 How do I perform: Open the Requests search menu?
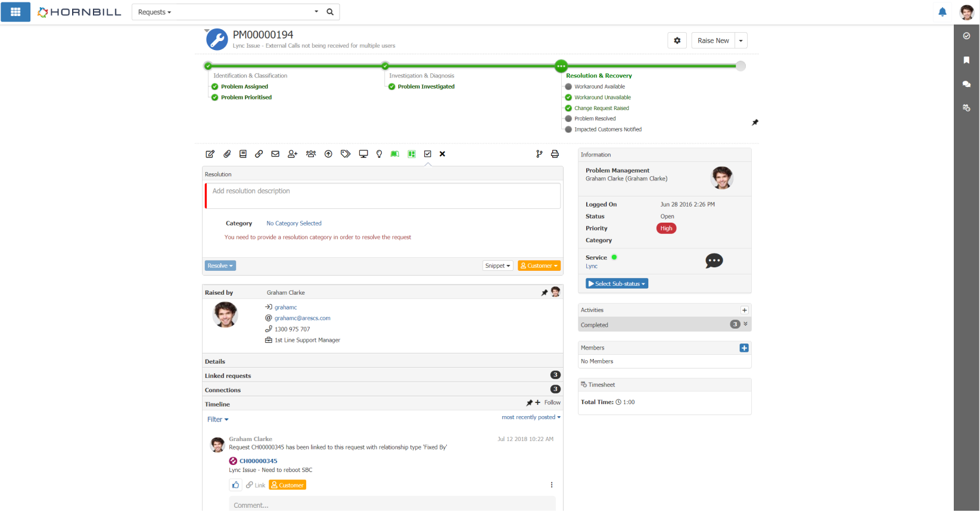coord(154,13)
